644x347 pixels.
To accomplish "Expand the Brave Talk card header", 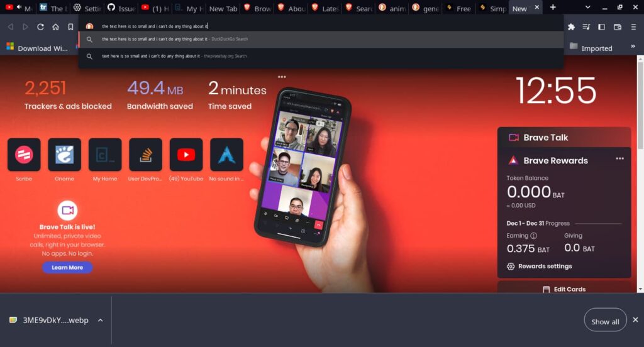I will (x=564, y=138).
